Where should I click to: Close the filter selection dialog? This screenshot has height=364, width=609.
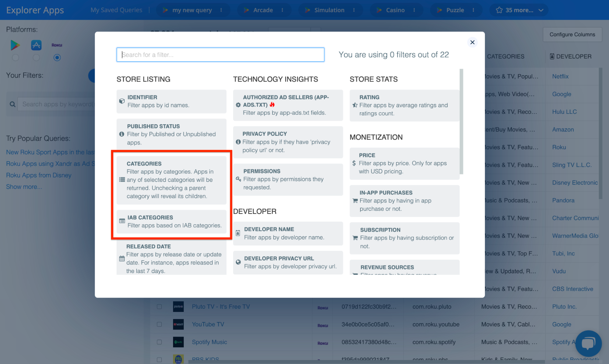pos(472,42)
